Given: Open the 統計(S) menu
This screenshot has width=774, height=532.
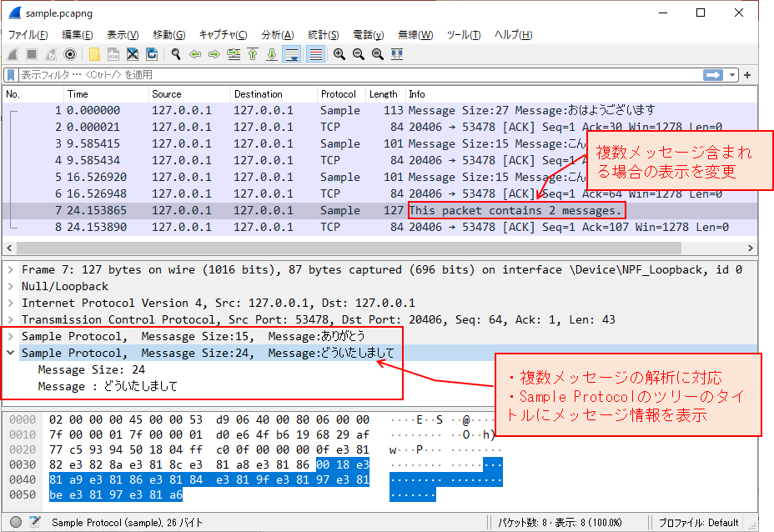Looking at the screenshot, I should (324, 35).
